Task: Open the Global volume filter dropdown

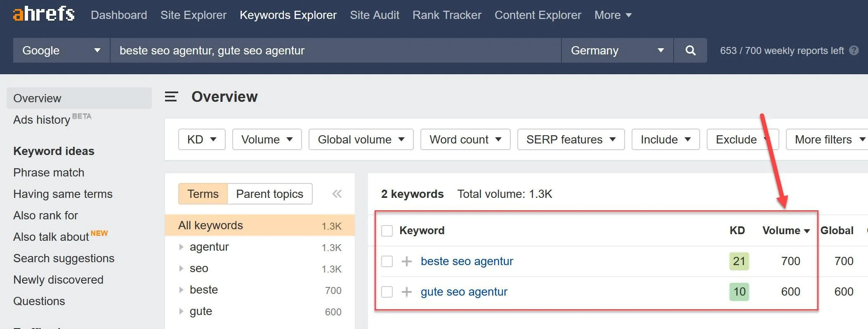Action: (361, 139)
